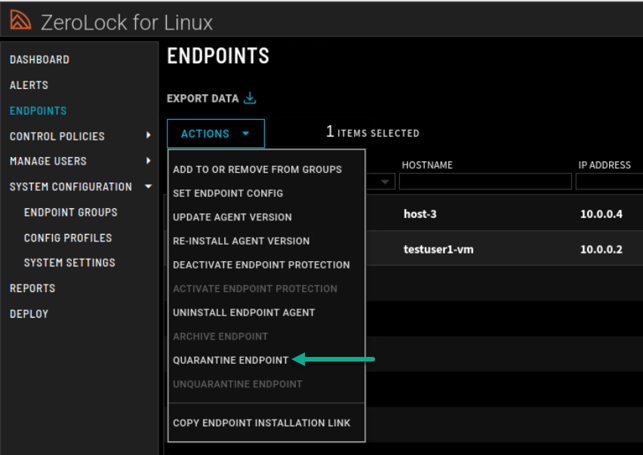Select Quarantine Endpoint action

[230, 360]
